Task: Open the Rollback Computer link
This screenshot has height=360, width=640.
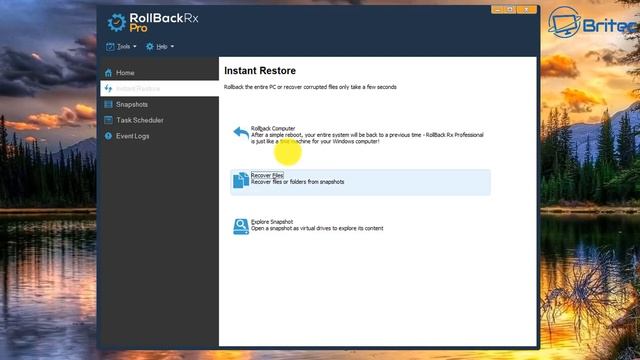Action: click(x=273, y=128)
